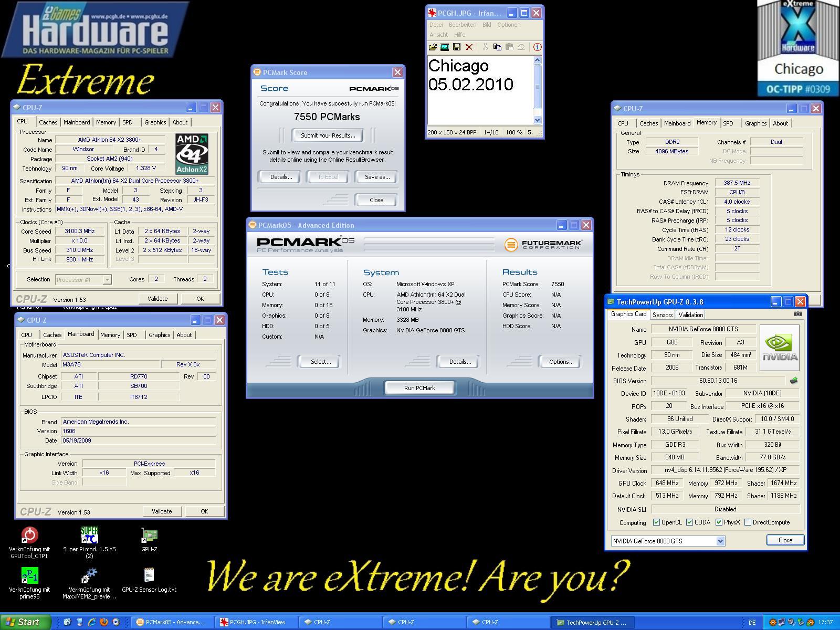Switch to TechPowerUp GPU-Z taskbar button
840x630 pixels.
click(594, 622)
